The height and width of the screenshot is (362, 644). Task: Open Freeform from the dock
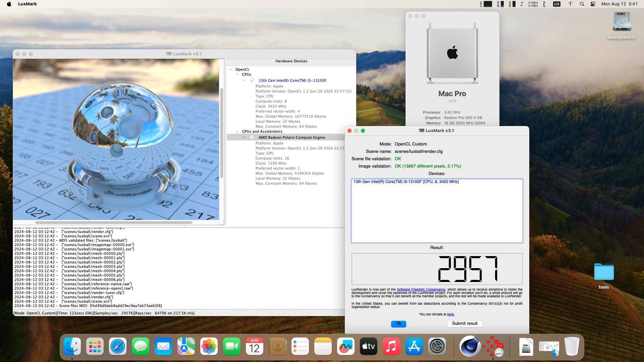[x=346, y=347]
